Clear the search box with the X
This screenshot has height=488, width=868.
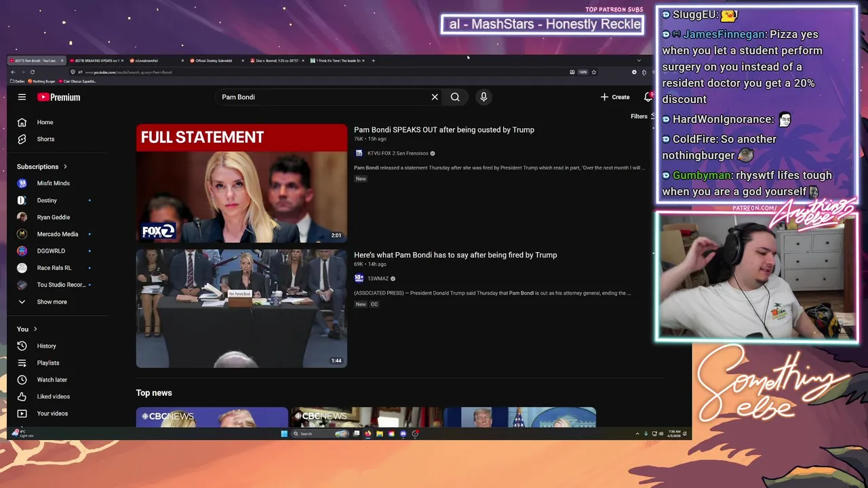pyautogui.click(x=435, y=97)
